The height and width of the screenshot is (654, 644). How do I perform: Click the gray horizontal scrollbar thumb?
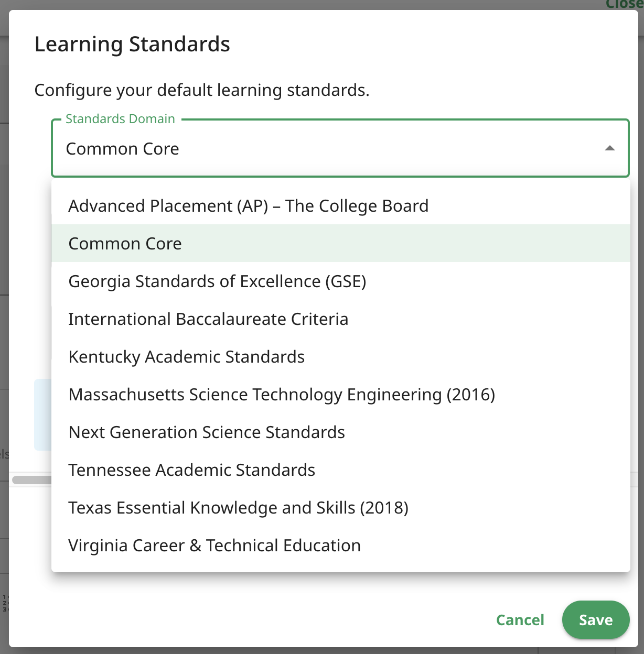click(x=31, y=480)
